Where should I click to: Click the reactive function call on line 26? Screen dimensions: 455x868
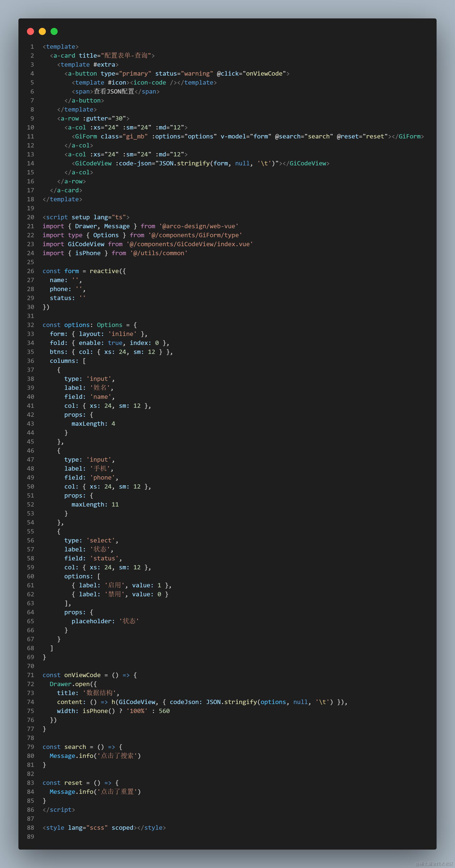click(104, 271)
